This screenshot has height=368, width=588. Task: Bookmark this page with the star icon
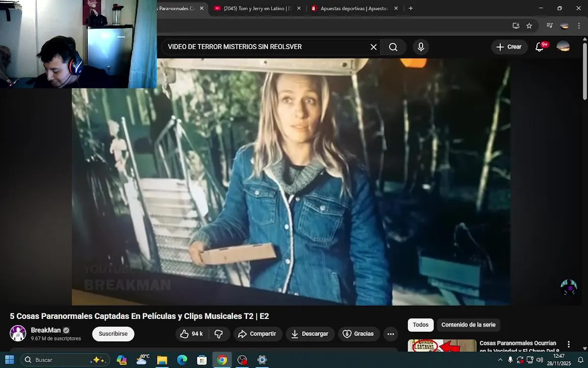529,26
